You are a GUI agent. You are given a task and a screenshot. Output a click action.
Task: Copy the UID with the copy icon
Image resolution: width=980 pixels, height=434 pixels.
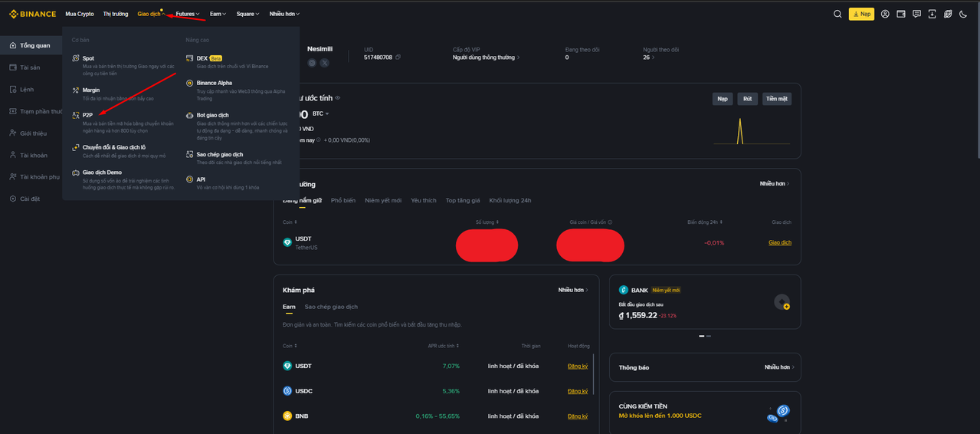pos(398,58)
